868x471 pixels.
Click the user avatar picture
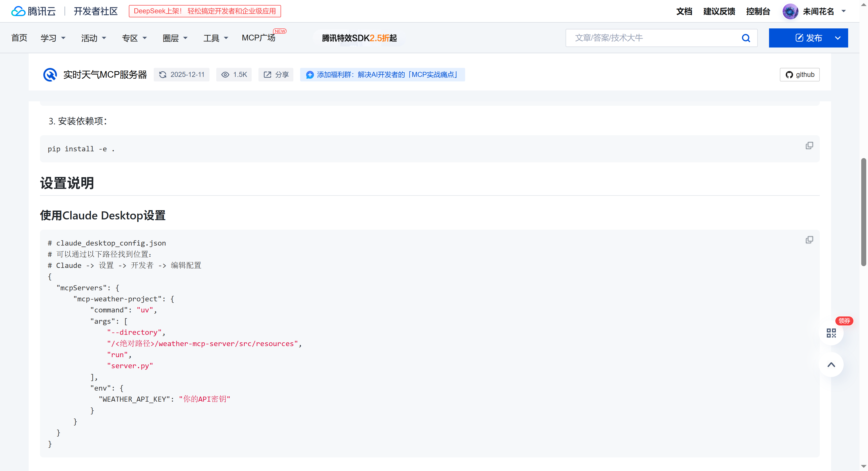tap(790, 12)
